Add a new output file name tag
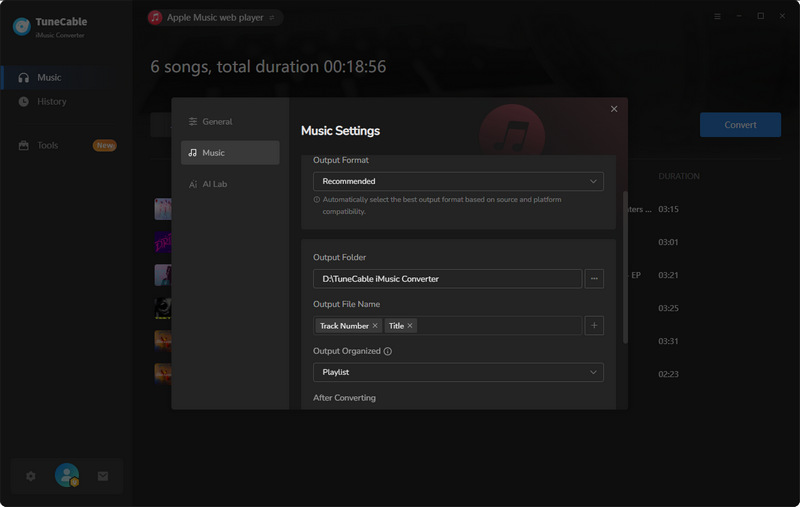 pyautogui.click(x=594, y=325)
